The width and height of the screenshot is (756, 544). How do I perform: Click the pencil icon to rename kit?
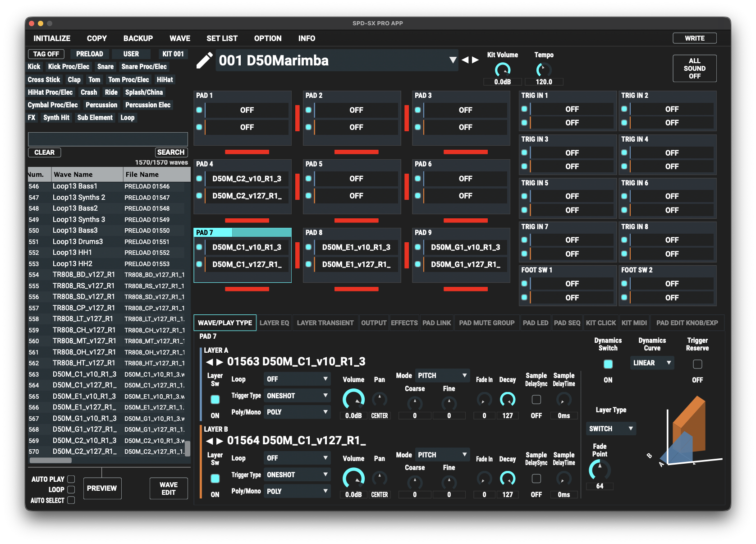204,60
